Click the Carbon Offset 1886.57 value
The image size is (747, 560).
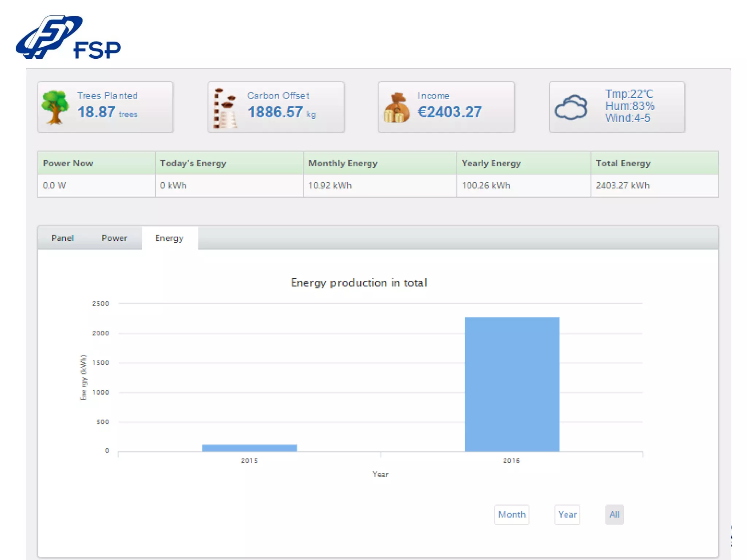coord(275,112)
